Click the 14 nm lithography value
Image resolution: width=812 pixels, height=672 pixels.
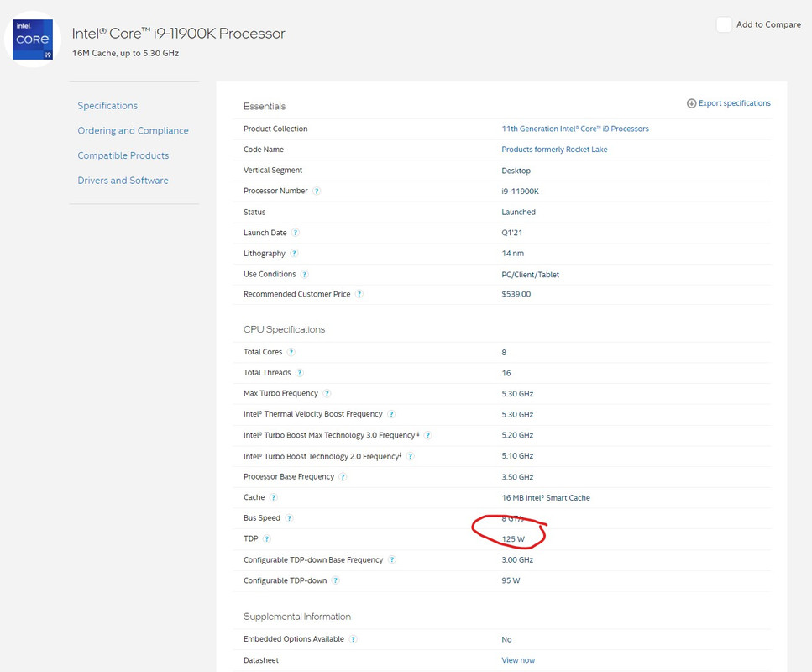(513, 254)
